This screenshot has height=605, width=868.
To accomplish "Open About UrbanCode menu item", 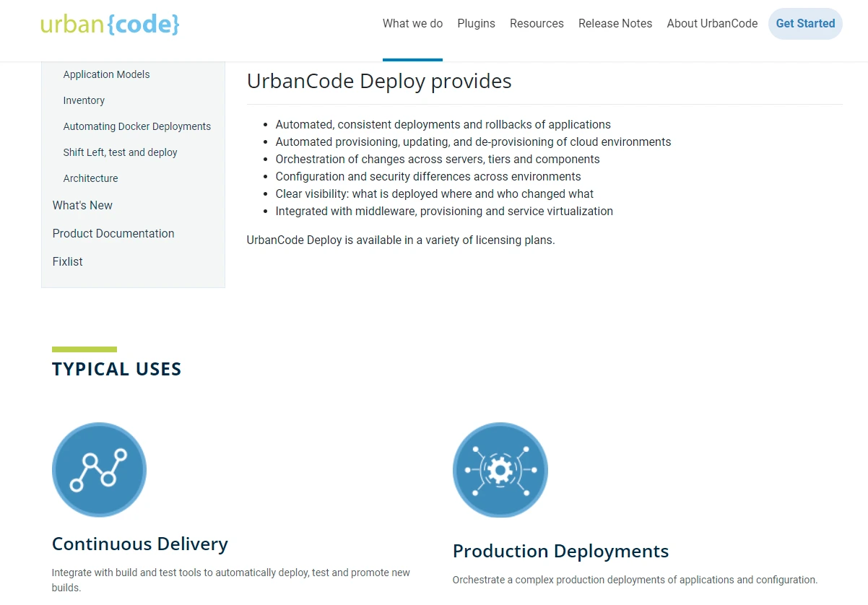I will click(712, 24).
